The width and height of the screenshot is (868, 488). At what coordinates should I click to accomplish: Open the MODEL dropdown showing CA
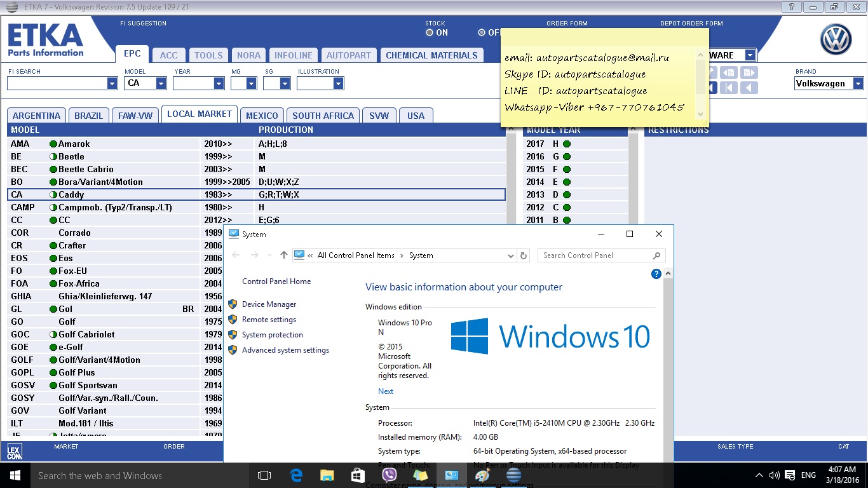[161, 83]
